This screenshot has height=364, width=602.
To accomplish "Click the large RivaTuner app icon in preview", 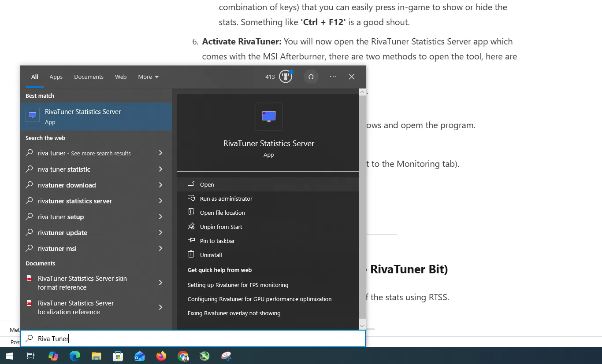I will pos(268,117).
